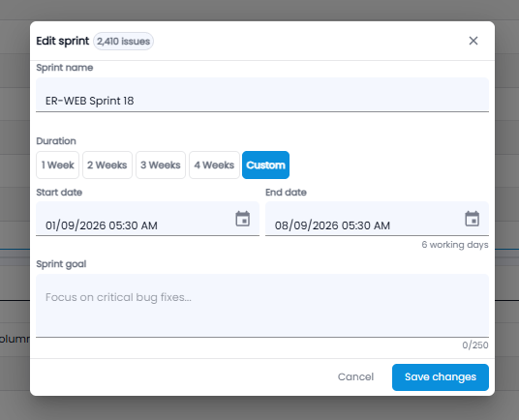Click the Sprint name label
519x420 pixels.
point(65,68)
